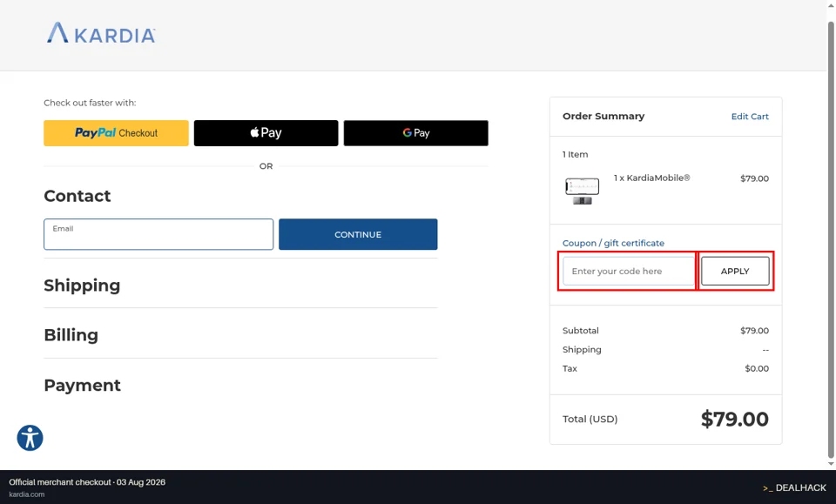Click 'Check out faster with:' text
The height and width of the screenshot is (504, 836).
click(x=90, y=103)
